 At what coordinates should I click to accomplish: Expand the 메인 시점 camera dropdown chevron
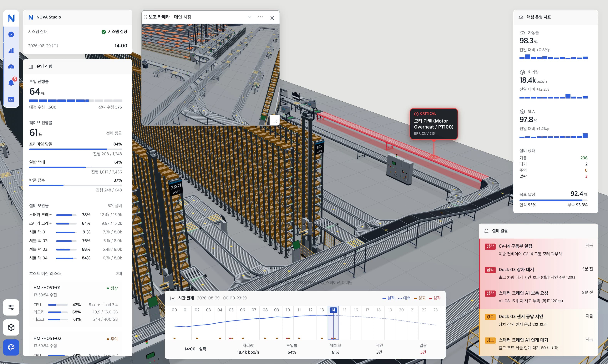[249, 17]
